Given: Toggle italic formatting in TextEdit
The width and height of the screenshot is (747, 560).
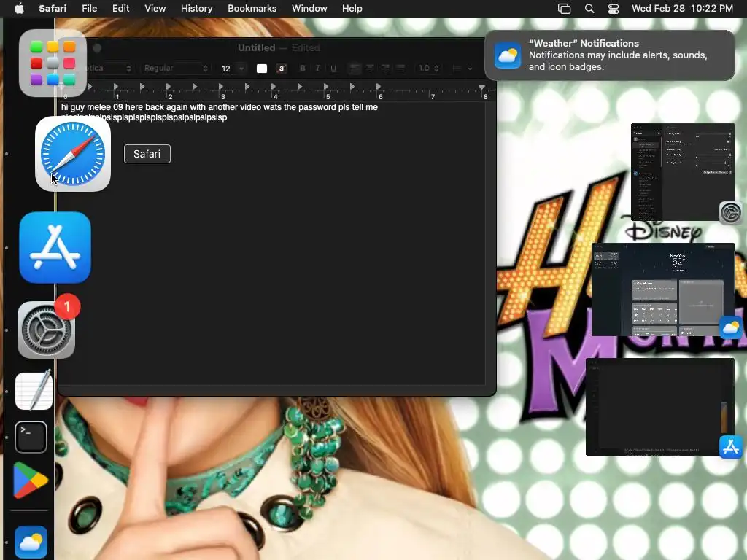Looking at the screenshot, I should pos(318,68).
